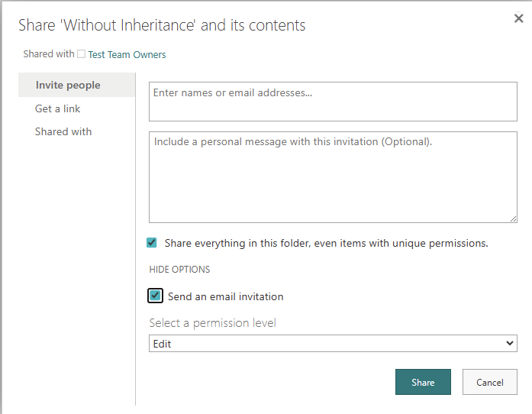Click the dialog title 'Share Without Inheritance'

click(162, 25)
